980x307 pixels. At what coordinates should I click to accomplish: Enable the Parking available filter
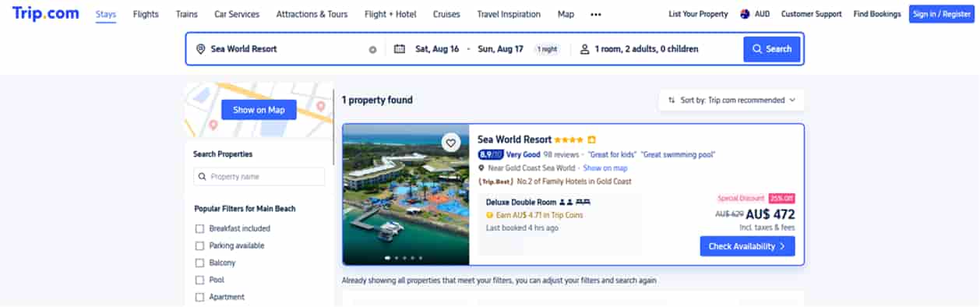(199, 246)
